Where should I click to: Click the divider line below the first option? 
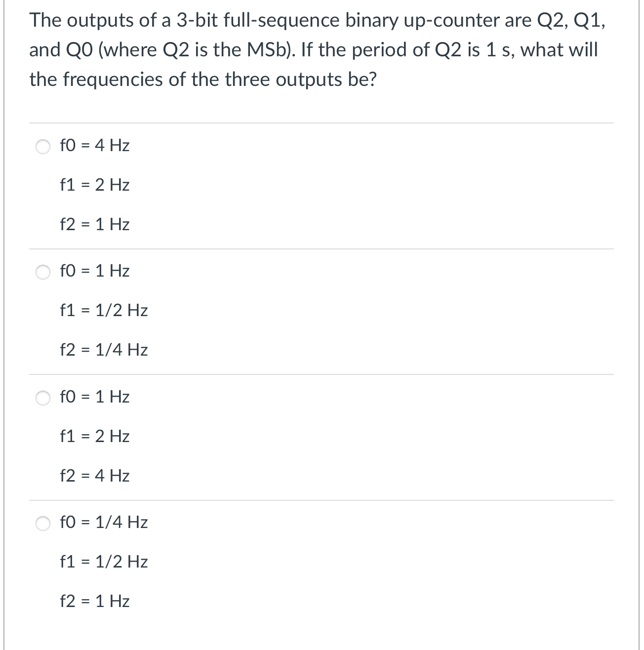tap(321, 247)
